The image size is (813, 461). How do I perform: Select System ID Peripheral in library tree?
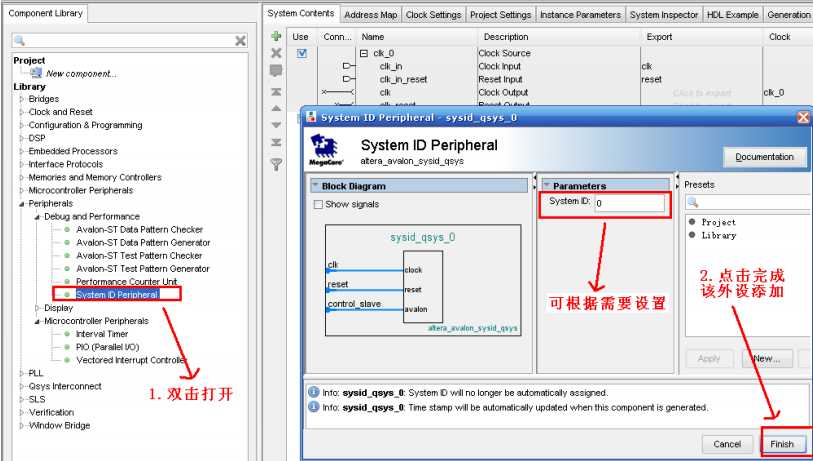click(117, 295)
